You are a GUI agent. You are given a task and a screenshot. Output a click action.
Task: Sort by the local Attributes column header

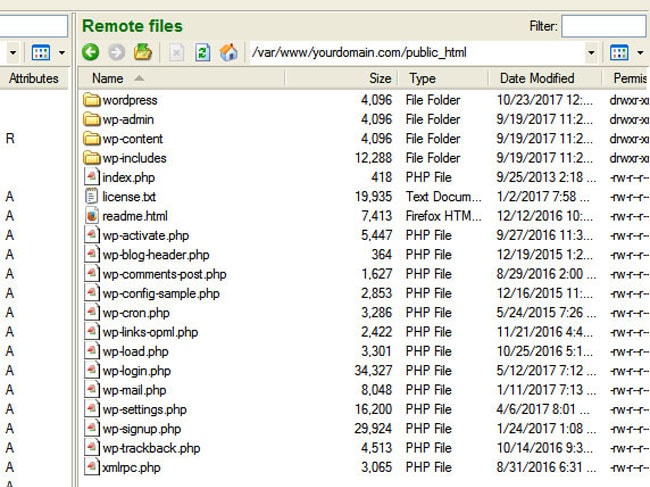coord(34,78)
